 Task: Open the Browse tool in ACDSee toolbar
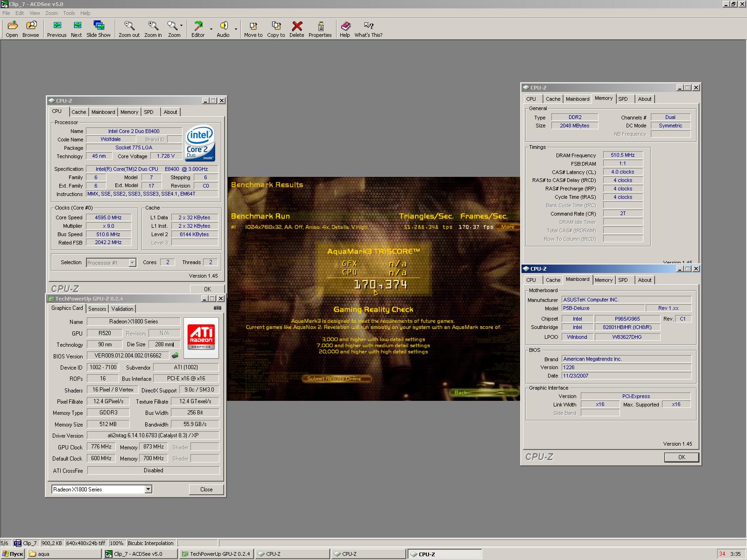pyautogui.click(x=31, y=29)
